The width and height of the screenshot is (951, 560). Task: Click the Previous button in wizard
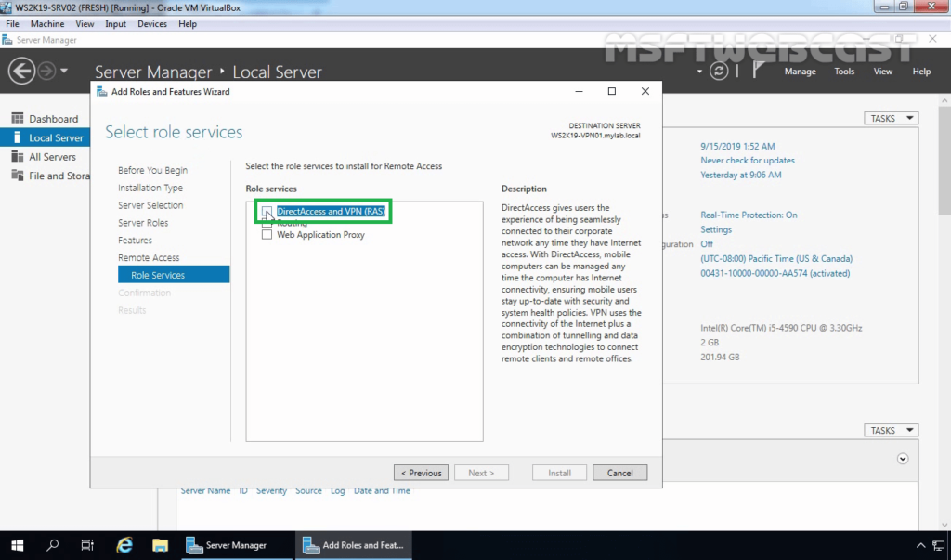point(421,473)
